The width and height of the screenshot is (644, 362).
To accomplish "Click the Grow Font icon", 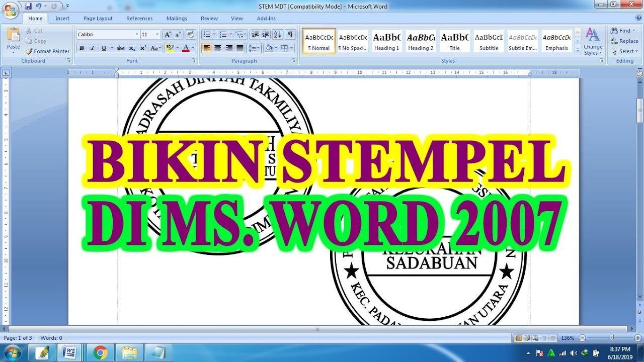I will (168, 35).
